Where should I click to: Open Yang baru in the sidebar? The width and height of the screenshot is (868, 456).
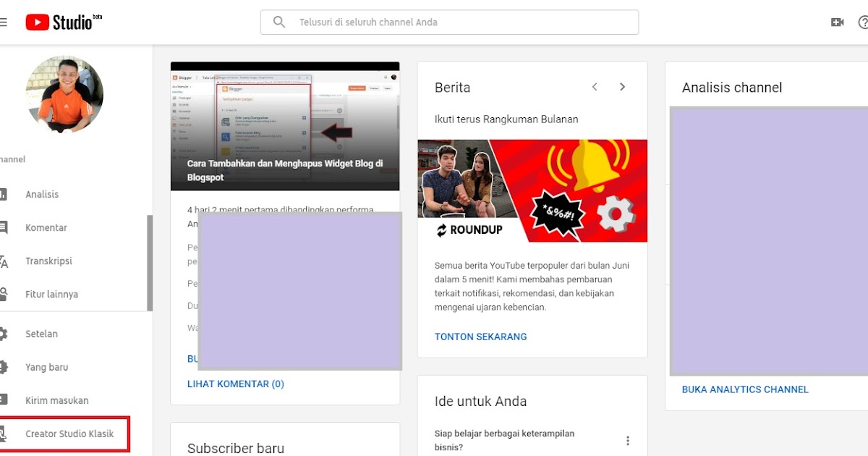46,368
